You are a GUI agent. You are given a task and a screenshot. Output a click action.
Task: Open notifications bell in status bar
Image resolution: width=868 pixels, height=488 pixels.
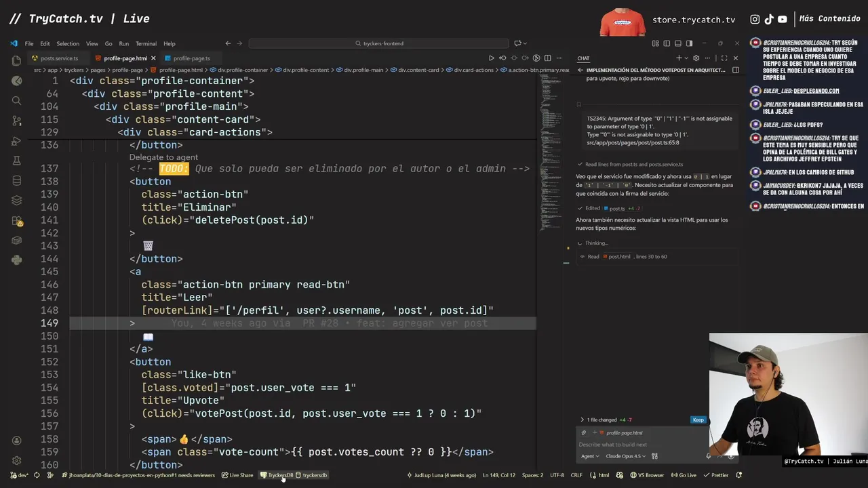(x=739, y=475)
